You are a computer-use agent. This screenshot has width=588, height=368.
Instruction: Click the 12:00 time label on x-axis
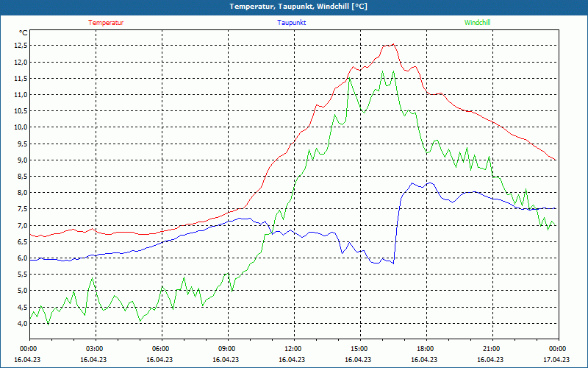[294, 349]
